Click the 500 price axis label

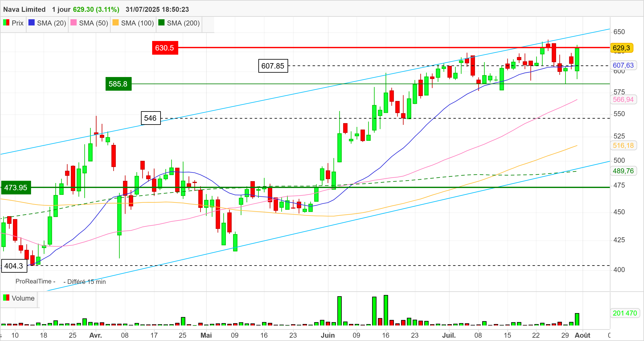tap(619, 160)
